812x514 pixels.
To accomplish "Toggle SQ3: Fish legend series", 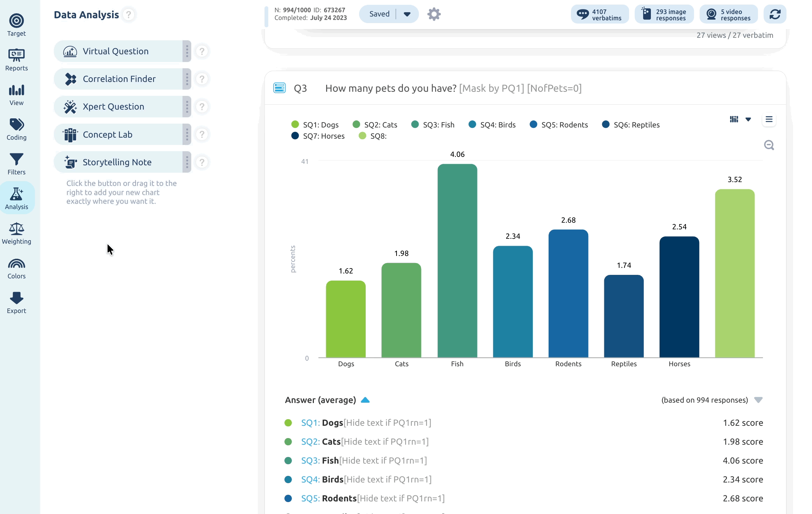I will pos(433,125).
